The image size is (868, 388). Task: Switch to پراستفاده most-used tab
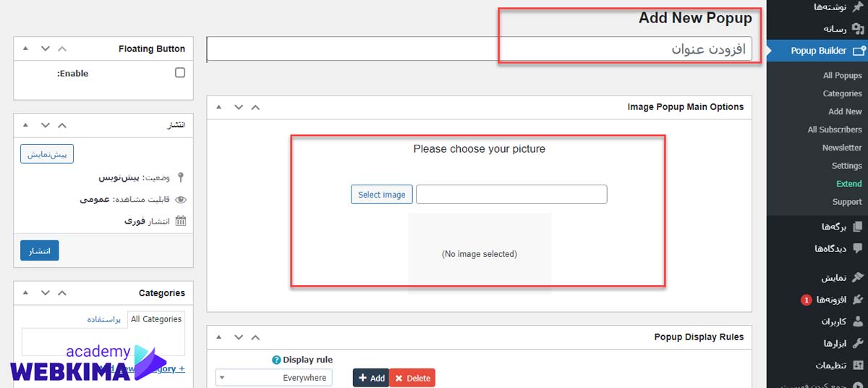point(105,319)
